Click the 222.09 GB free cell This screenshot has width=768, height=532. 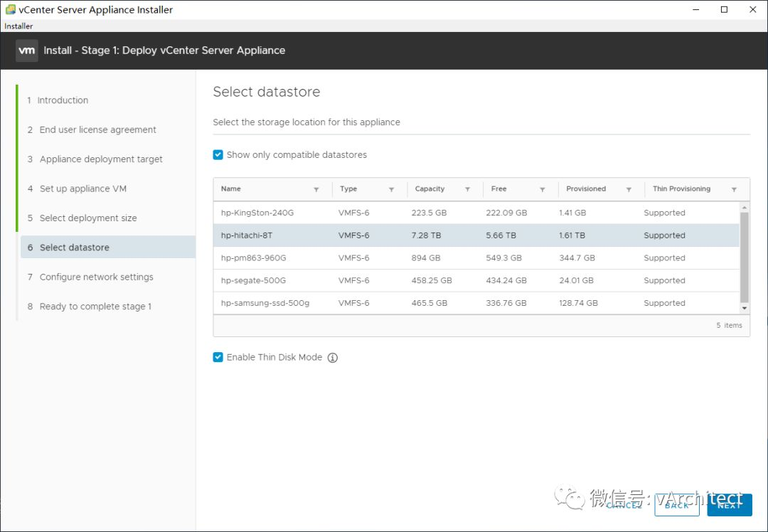pyautogui.click(x=506, y=213)
